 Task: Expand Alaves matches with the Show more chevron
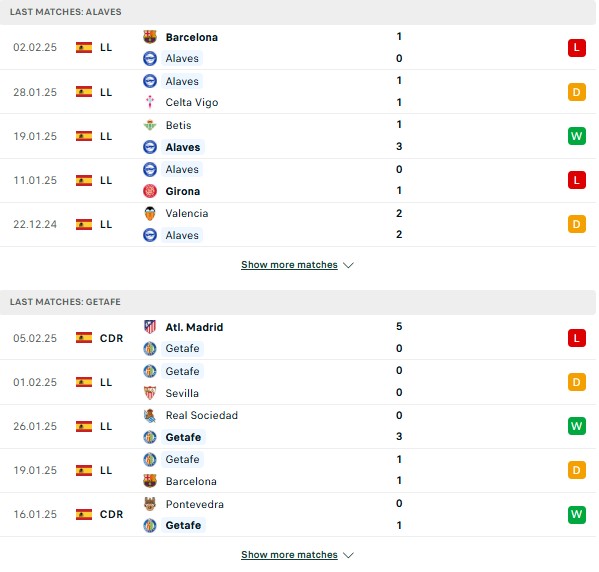click(348, 265)
